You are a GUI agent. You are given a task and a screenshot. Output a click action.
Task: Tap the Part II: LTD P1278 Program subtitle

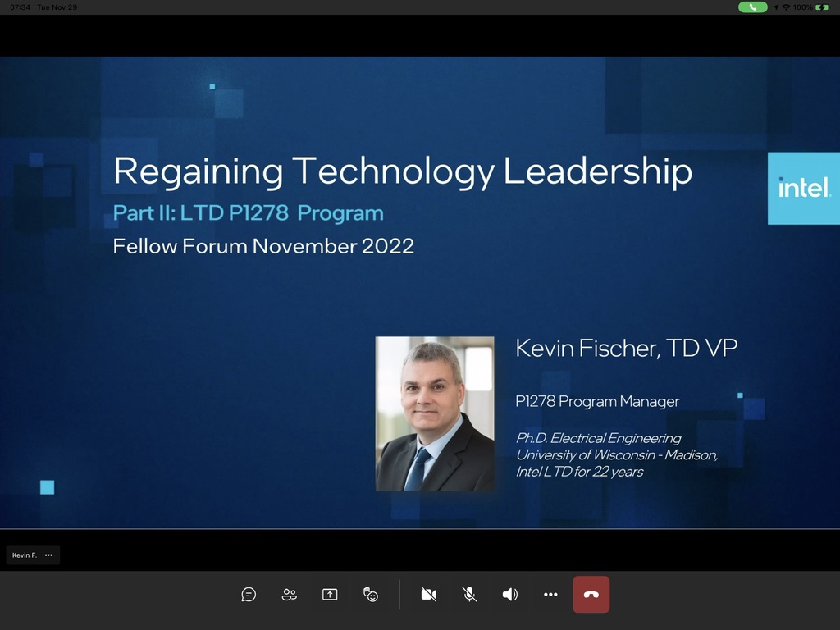pos(248,213)
